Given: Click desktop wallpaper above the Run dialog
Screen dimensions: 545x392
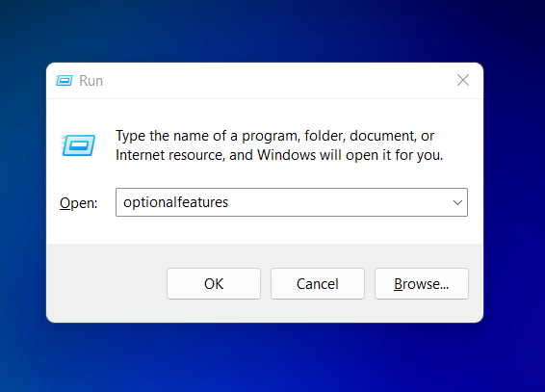Looking at the screenshot, I should click(x=264, y=31).
